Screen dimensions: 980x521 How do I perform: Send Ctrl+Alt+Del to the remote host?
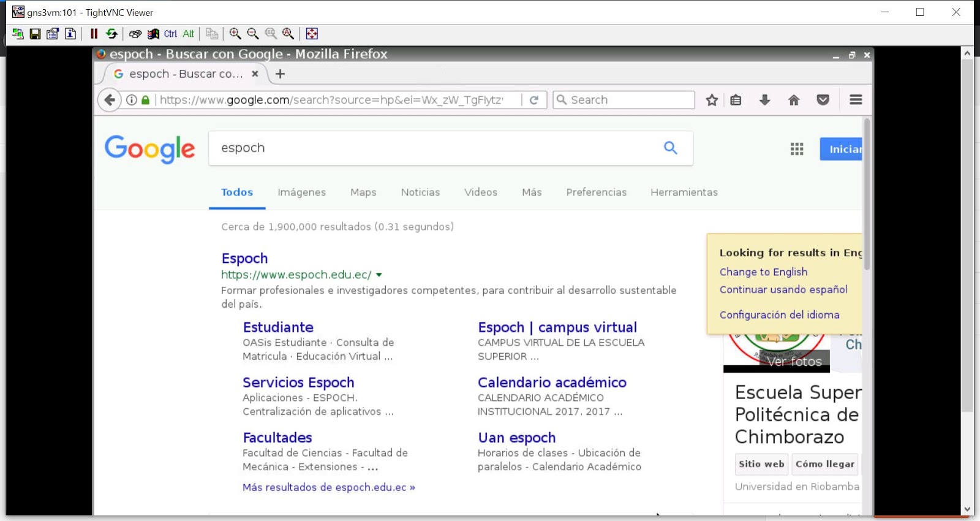[135, 34]
